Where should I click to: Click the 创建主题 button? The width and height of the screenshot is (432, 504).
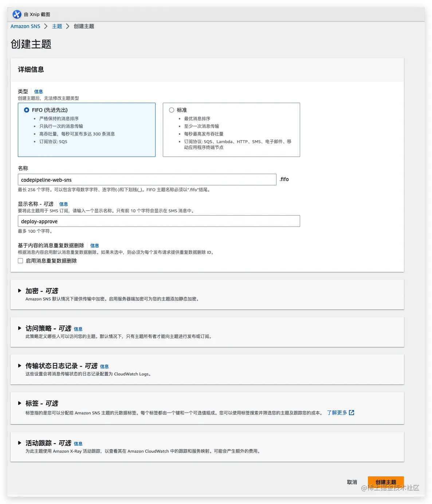click(386, 482)
